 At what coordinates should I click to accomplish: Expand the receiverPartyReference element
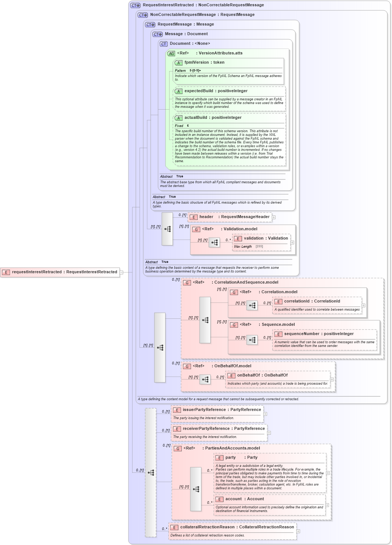[x=269, y=433]
